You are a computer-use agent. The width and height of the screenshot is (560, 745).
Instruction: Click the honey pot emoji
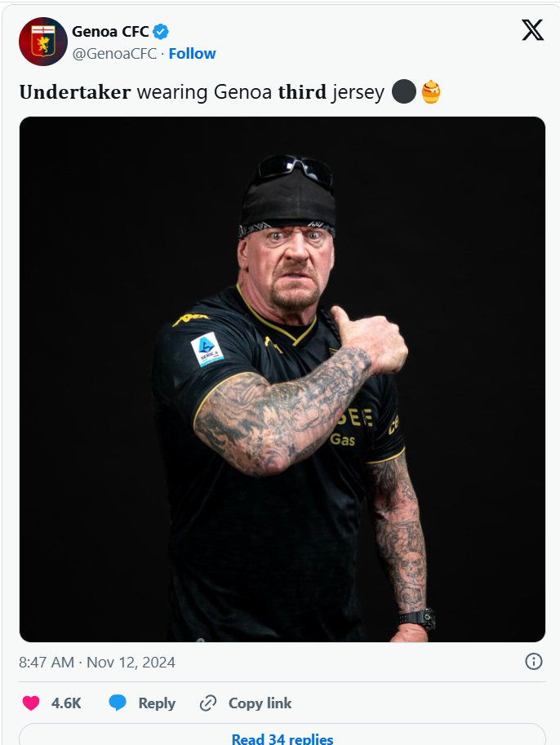pyautogui.click(x=431, y=91)
